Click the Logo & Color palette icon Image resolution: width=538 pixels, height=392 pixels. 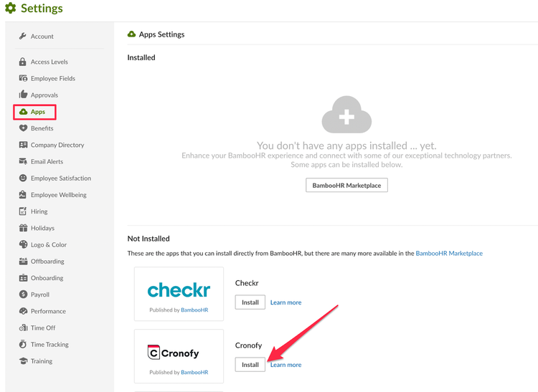click(23, 244)
